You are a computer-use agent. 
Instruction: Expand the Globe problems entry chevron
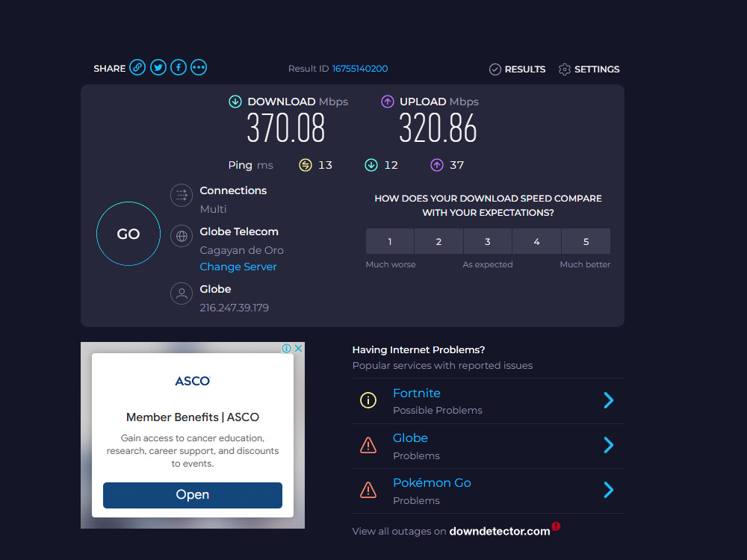pyautogui.click(x=609, y=445)
